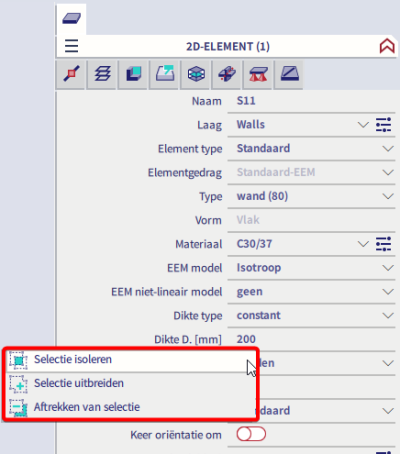Choose Aftrekken van selectie menu entry
Viewport: 400px width, 454px height.
tap(131, 407)
